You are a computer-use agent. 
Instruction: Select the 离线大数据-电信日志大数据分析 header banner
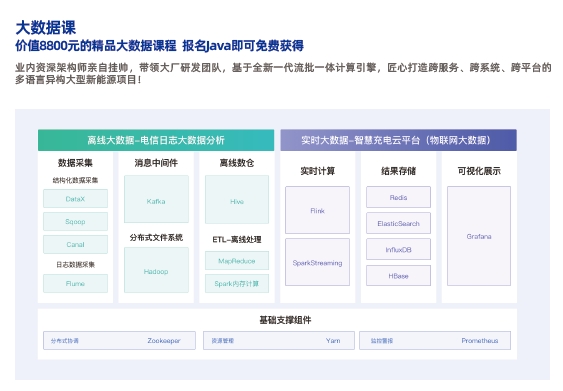[156, 140]
